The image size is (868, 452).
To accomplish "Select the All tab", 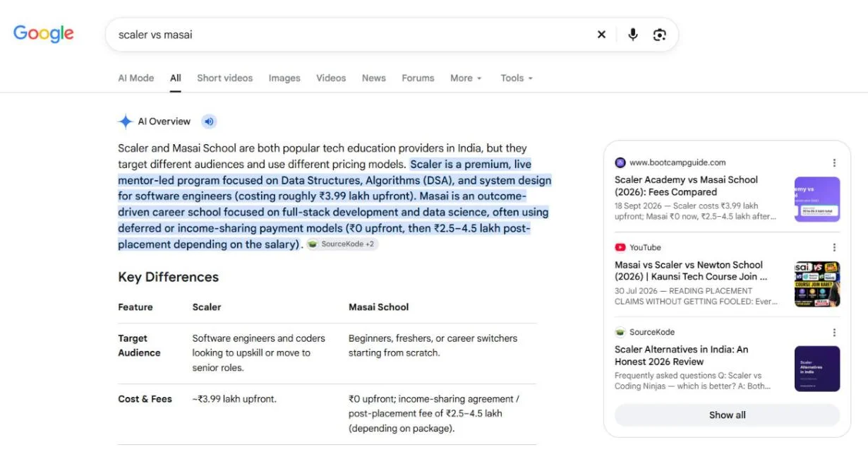I will pyautogui.click(x=176, y=78).
